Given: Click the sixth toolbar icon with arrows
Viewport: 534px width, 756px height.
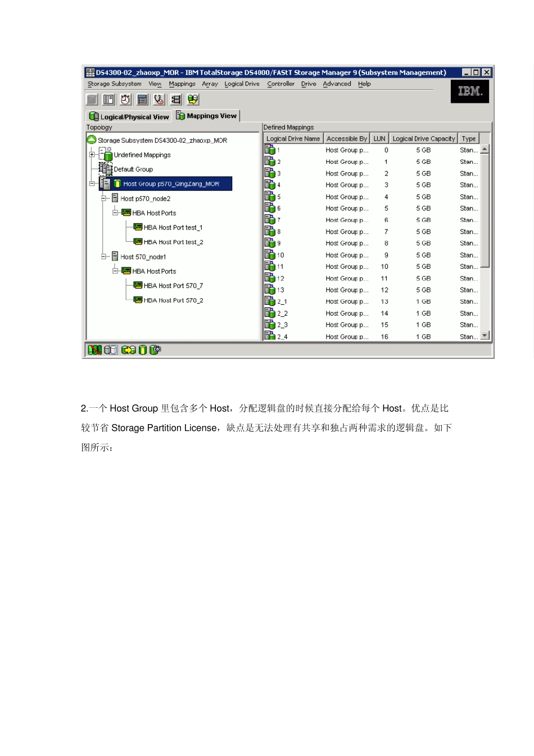Looking at the screenshot, I should pyautogui.click(x=177, y=100).
